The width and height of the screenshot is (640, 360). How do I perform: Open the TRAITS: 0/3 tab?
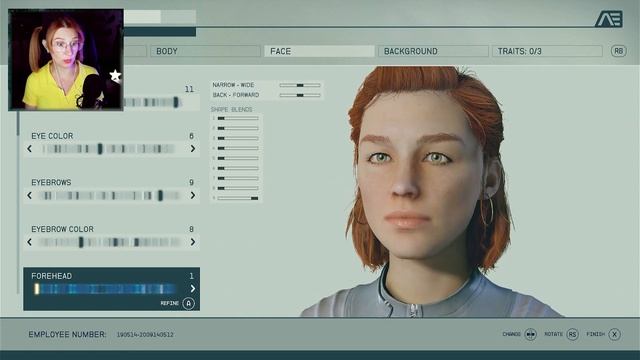(547, 51)
